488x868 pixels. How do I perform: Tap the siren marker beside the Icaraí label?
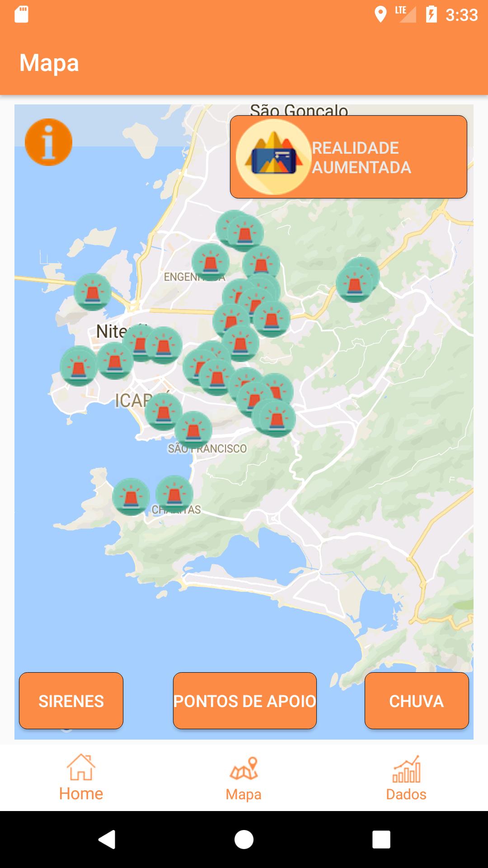[164, 411]
